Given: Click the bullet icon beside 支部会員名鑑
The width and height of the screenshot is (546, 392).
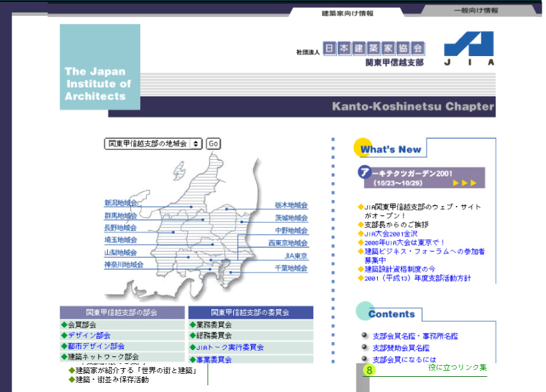Looking at the screenshot, I should (364, 335).
